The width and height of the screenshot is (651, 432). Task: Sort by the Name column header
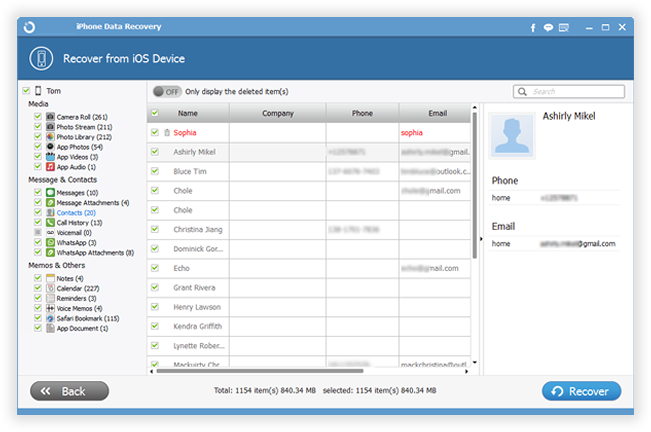(x=188, y=113)
